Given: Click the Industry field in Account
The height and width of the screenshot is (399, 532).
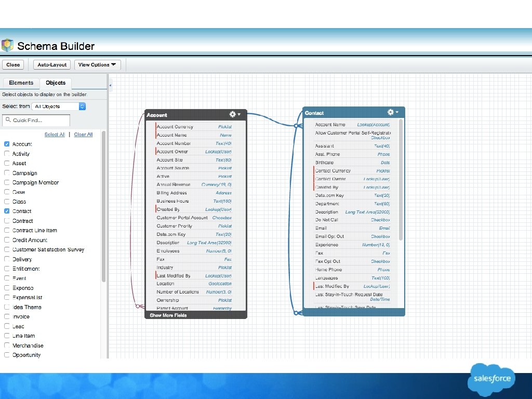Looking at the screenshot, I should click(x=194, y=268).
